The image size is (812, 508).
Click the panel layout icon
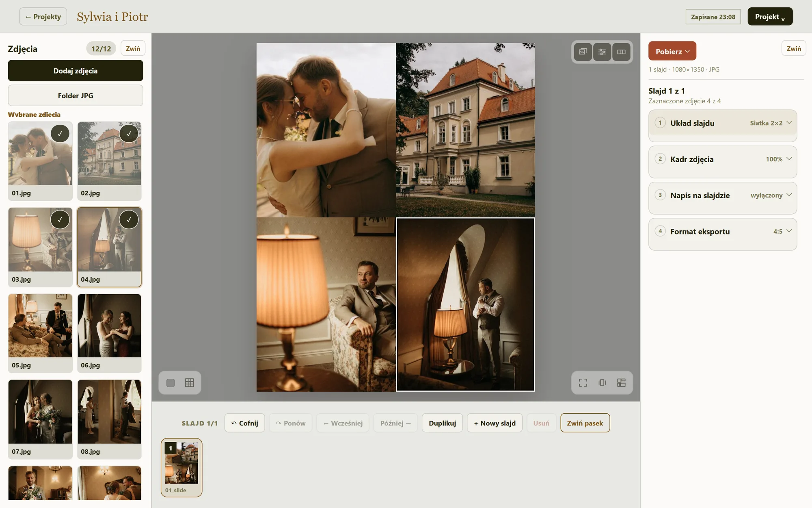coord(621,383)
